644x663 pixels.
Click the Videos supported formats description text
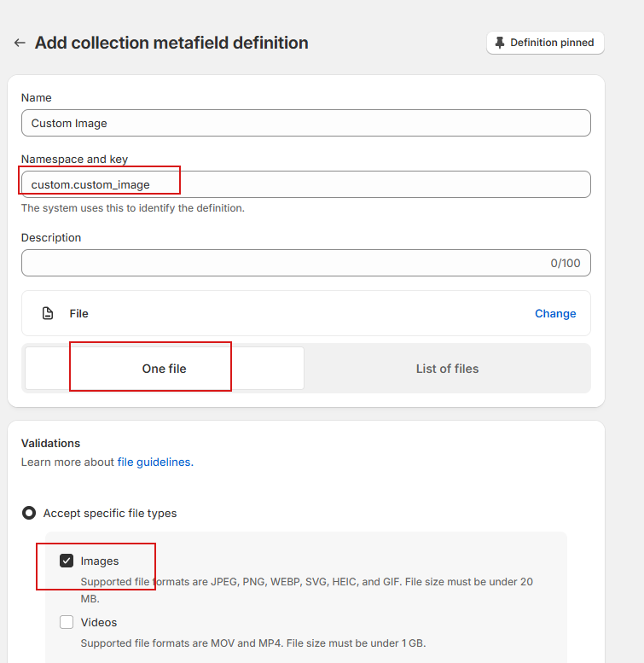[x=252, y=643]
